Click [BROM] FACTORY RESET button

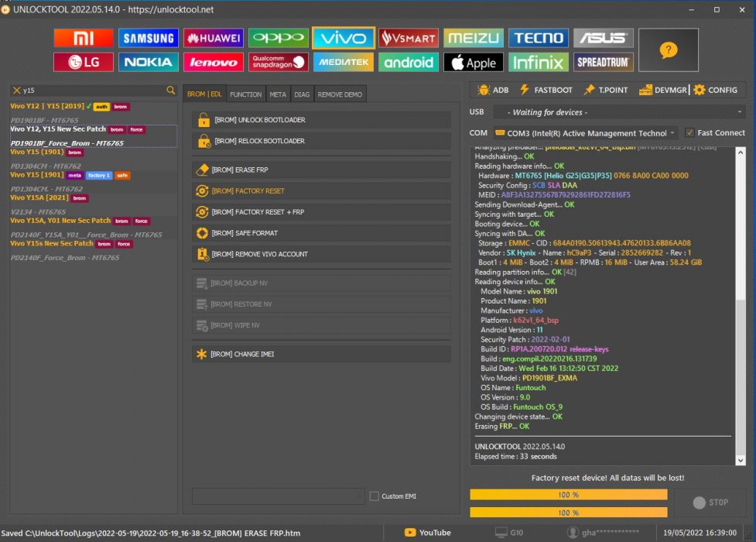tap(322, 191)
